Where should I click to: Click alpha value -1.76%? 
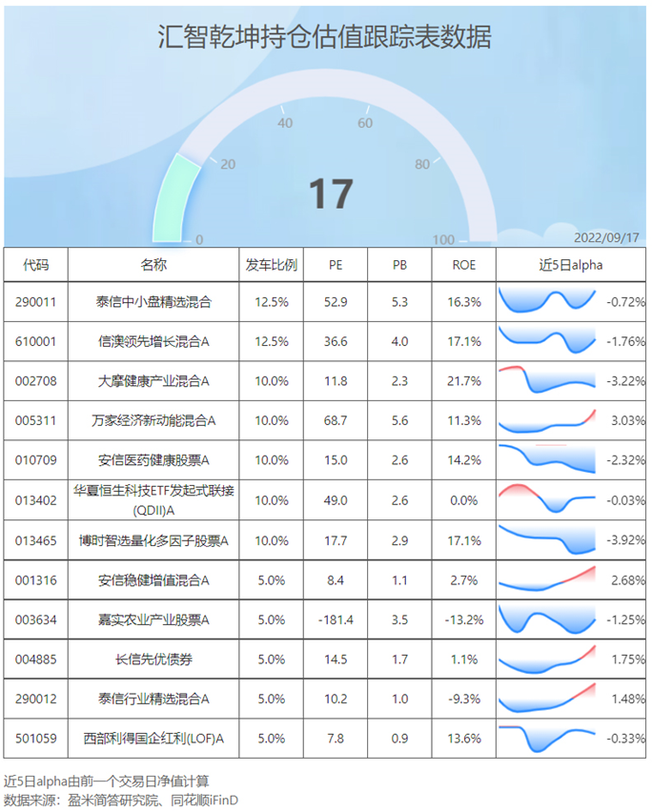pyautogui.click(x=625, y=342)
